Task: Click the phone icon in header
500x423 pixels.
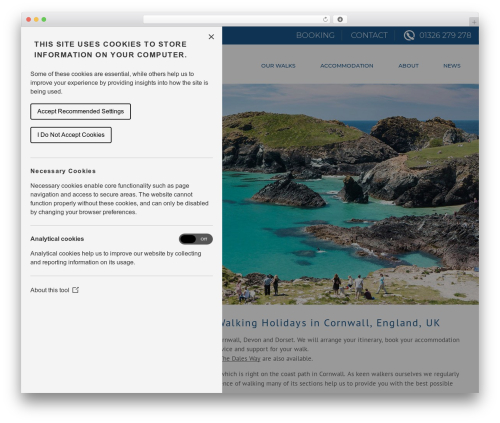Action: tap(409, 35)
